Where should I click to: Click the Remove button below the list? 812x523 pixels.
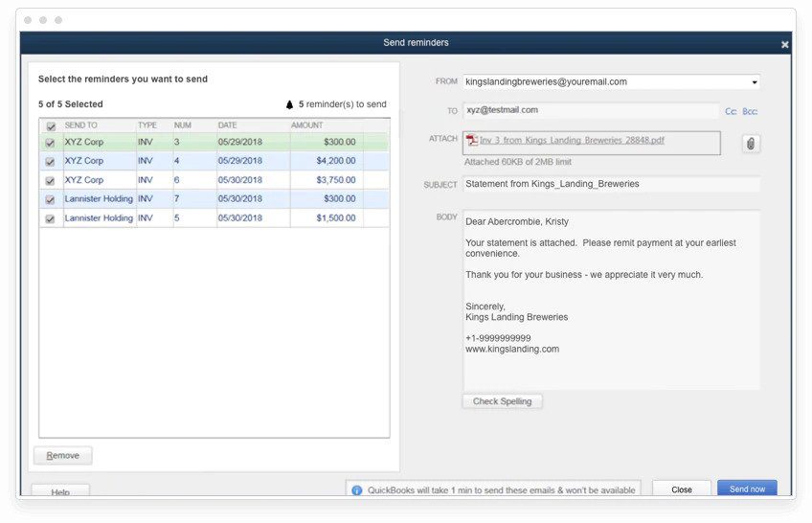point(63,455)
